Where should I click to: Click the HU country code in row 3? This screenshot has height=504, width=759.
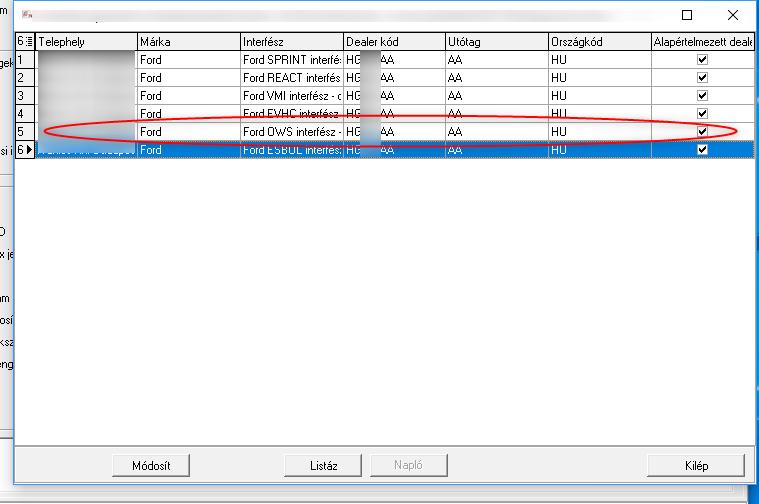(x=600, y=95)
